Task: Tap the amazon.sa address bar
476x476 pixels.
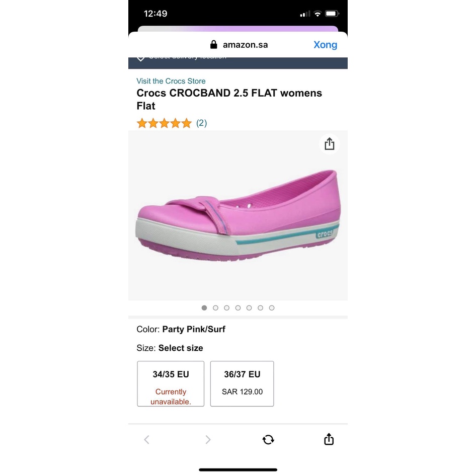Action: [x=245, y=45]
